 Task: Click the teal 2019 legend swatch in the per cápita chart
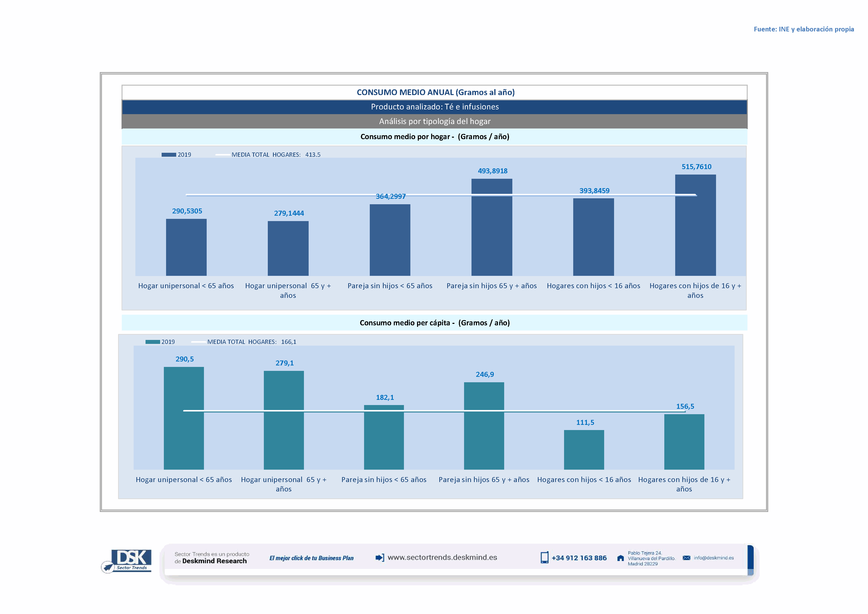point(152,342)
